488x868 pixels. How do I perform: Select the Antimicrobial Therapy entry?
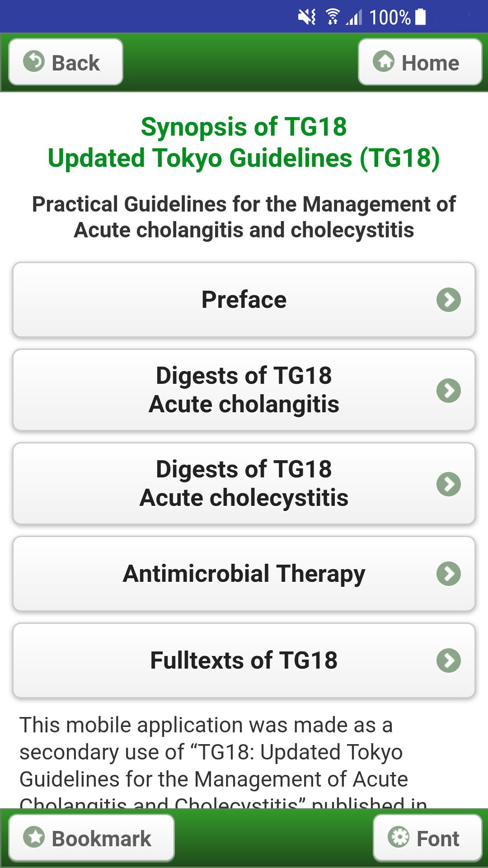244,574
